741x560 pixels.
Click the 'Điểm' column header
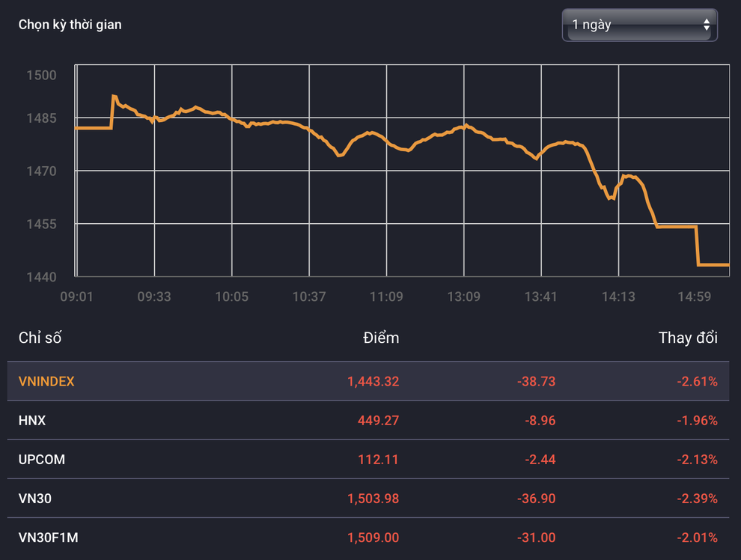point(381,338)
